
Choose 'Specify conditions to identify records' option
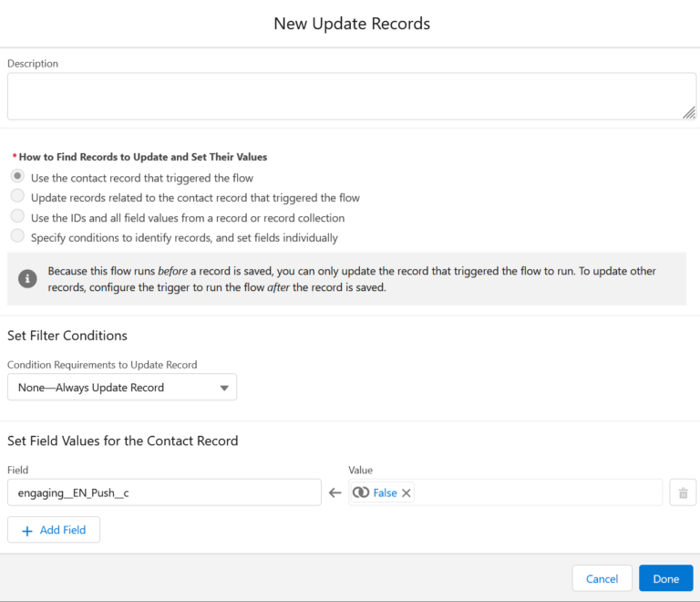click(x=17, y=237)
